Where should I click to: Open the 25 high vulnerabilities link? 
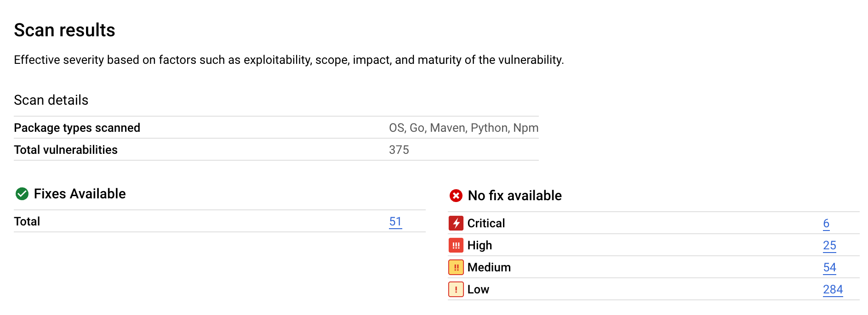829,245
